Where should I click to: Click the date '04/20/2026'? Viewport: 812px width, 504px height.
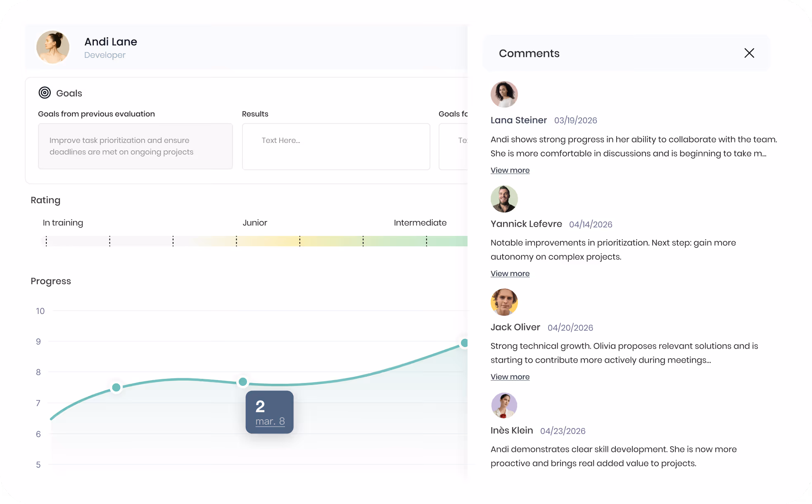point(570,328)
